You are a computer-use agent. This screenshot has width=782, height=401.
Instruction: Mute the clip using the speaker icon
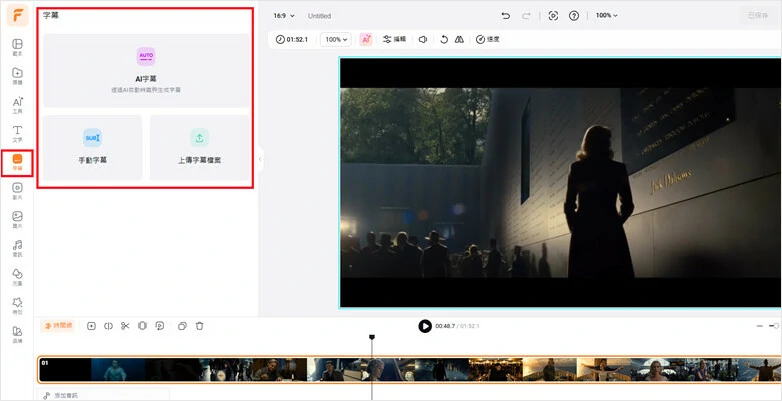(x=423, y=39)
